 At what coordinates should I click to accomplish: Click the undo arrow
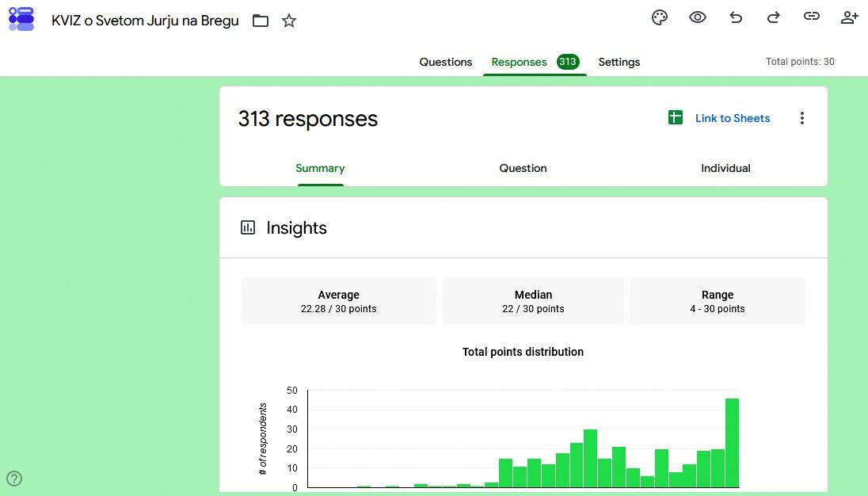point(736,17)
